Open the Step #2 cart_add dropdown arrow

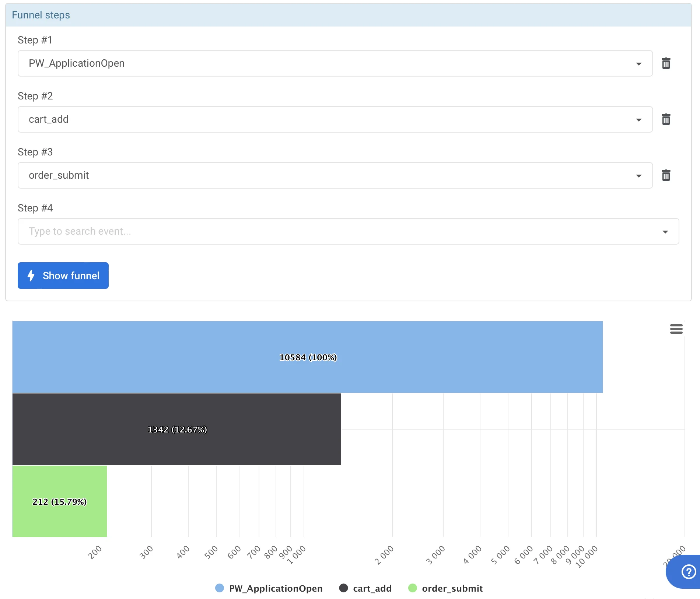click(638, 120)
